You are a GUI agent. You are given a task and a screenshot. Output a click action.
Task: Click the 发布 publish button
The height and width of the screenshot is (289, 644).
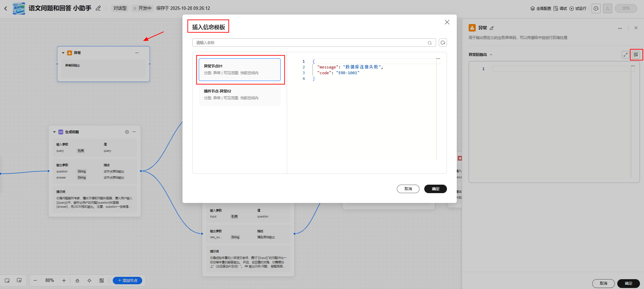[x=626, y=8]
